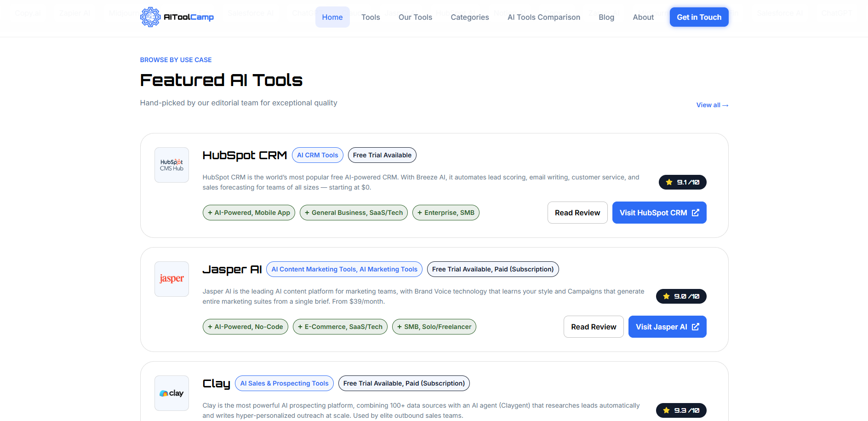
Task: Select the AI-Powered, No-Code tag
Action: (x=246, y=327)
